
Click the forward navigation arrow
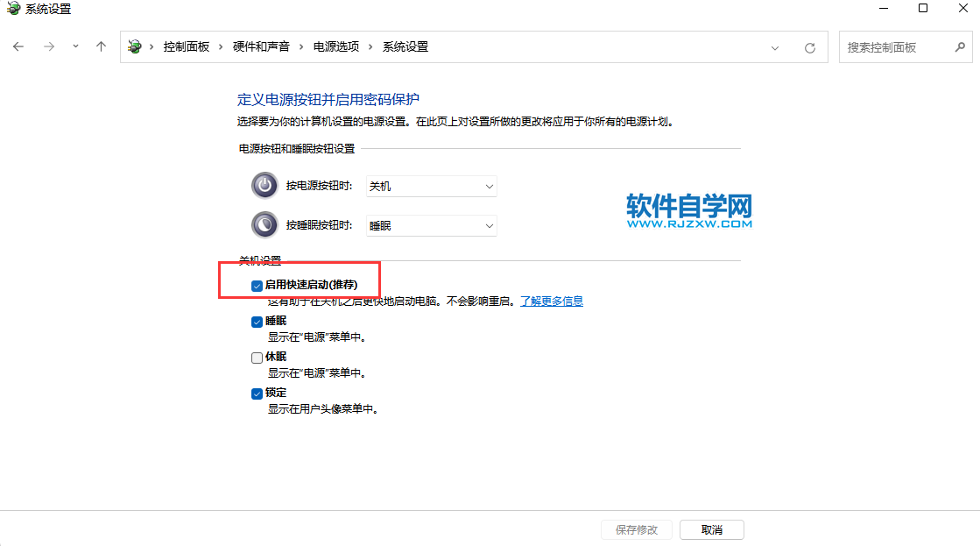pyautogui.click(x=49, y=46)
